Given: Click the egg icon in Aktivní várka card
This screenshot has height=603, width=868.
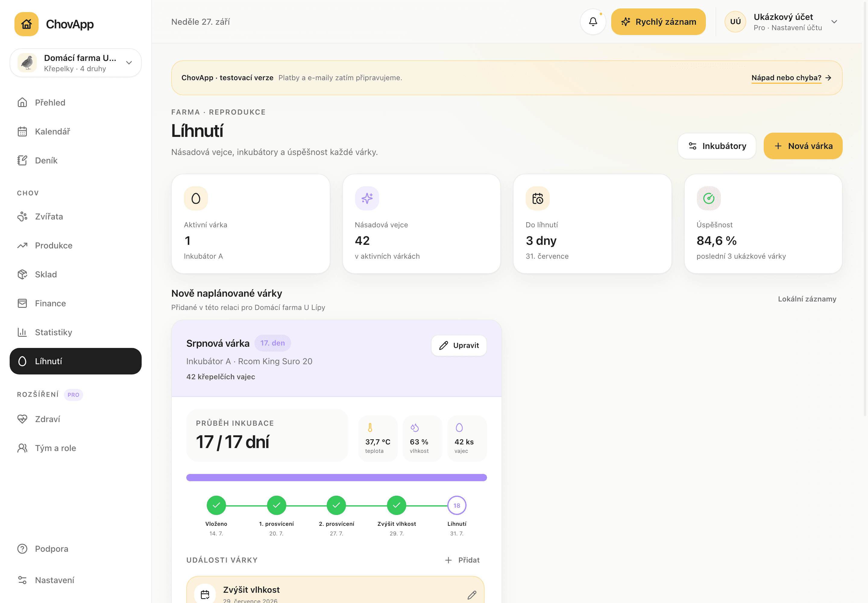Looking at the screenshot, I should tap(196, 198).
